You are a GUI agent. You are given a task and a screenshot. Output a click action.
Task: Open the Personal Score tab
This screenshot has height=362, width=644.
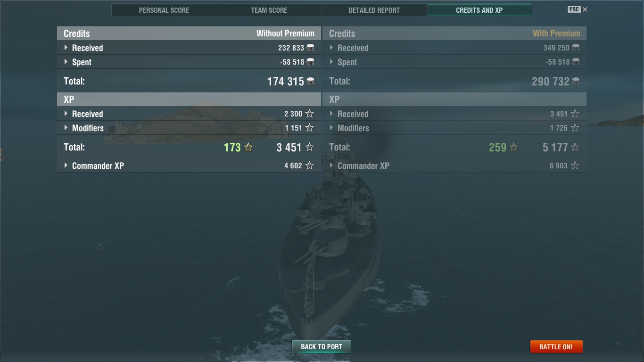164,10
